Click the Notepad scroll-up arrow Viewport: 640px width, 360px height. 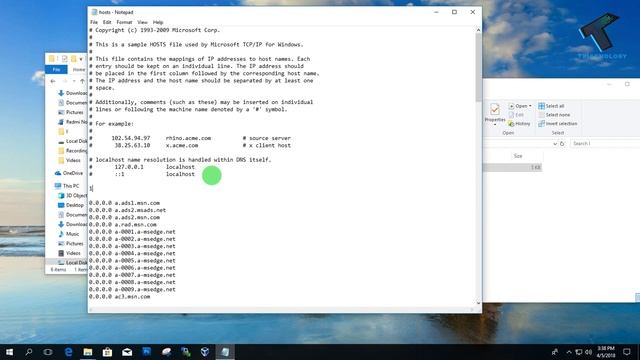click(478, 30)
